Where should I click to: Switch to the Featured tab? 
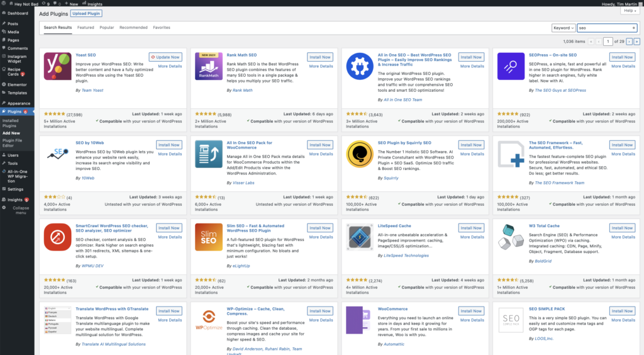pyautogui.click(x=86, y=28)
